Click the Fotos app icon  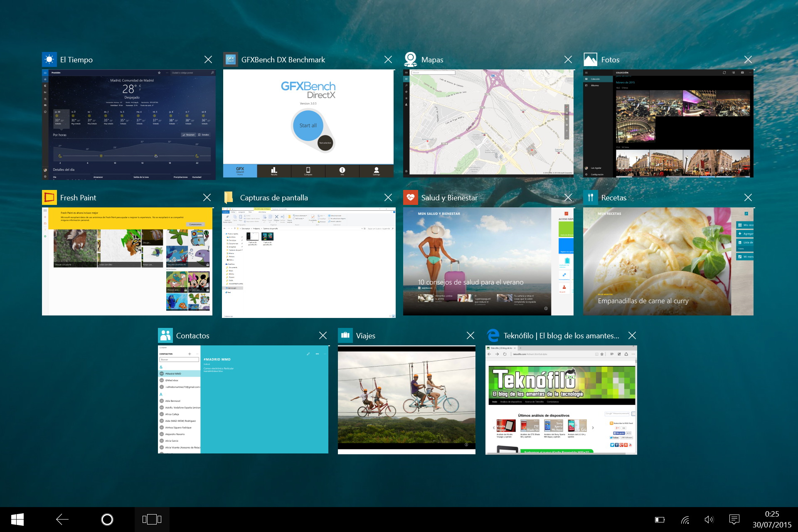[x=590, y=59]
